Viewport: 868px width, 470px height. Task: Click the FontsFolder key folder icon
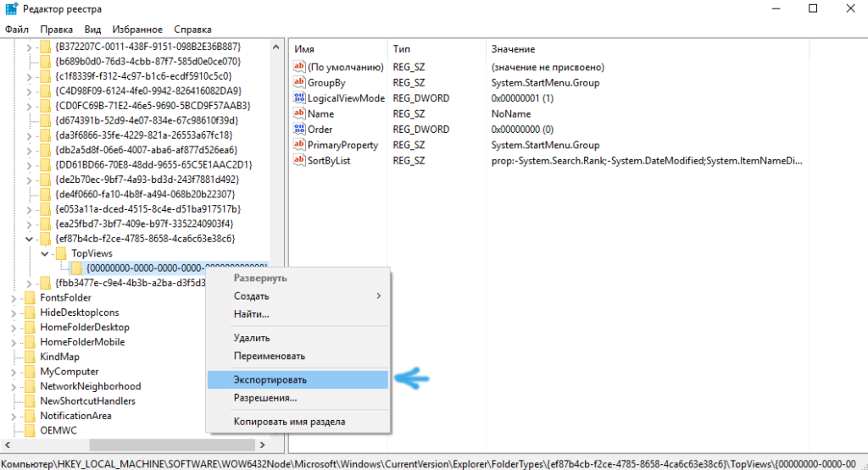pyautogui.click(x=30, y=298)
